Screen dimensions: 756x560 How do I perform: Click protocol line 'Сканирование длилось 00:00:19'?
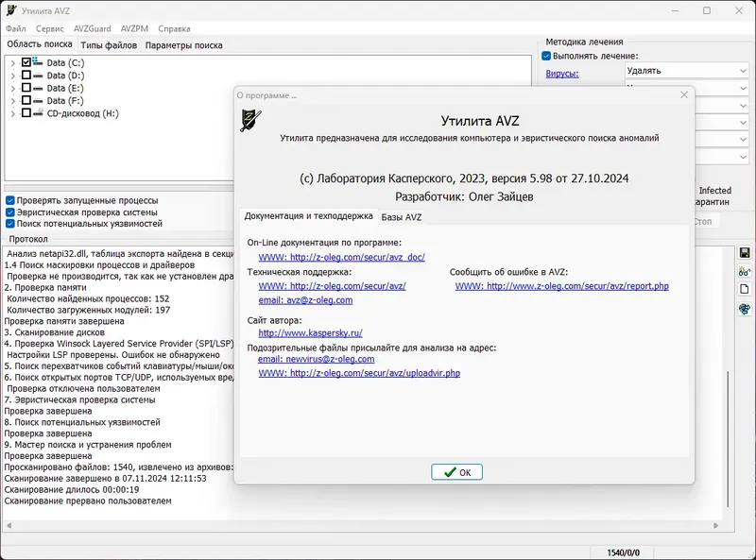pos(72,489)
